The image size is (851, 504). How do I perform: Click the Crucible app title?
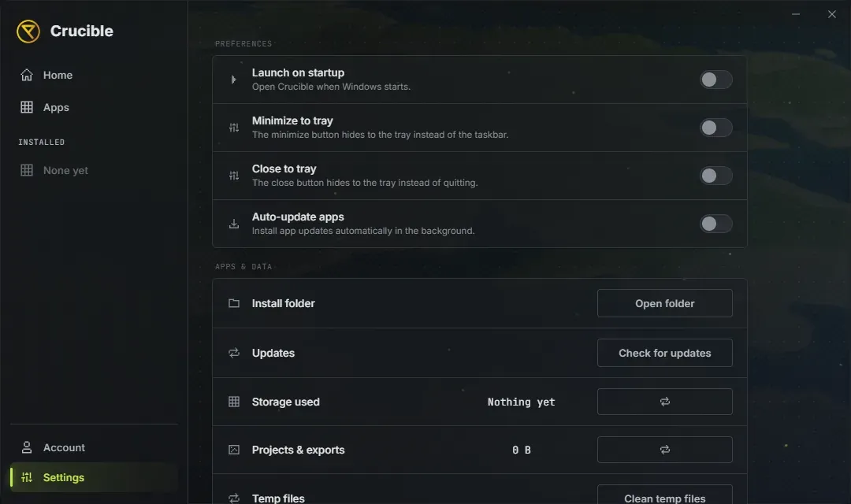pos(82,31)
